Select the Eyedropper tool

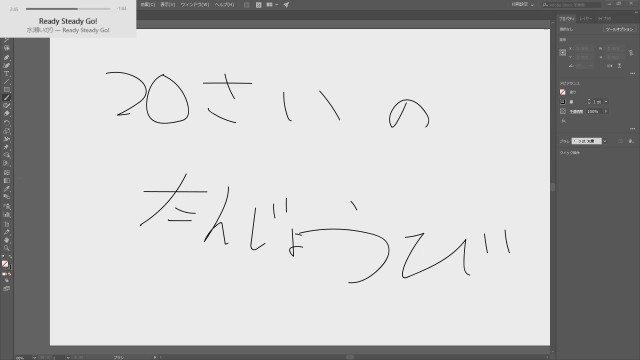click(x=7, y=189)
